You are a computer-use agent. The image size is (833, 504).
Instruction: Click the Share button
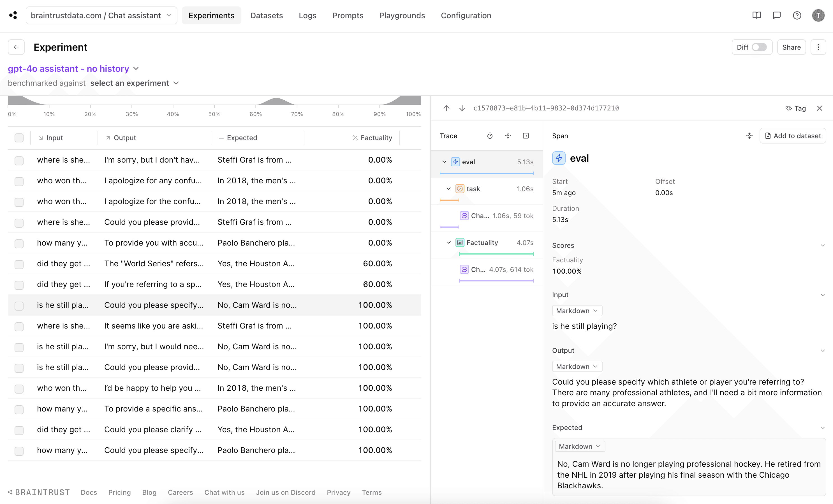(791, 47)
